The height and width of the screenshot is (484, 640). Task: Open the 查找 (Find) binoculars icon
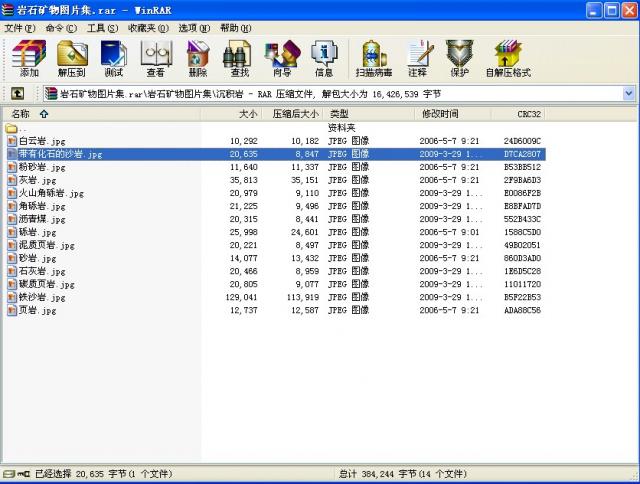tap(240, 58)
